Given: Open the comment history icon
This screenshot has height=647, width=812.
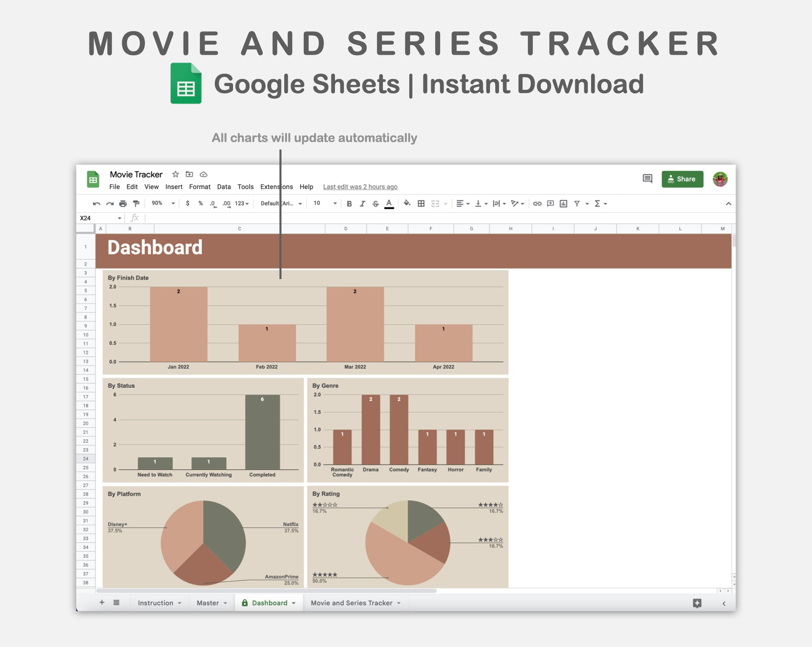Looking at the screenshot, I should [647, 179].
